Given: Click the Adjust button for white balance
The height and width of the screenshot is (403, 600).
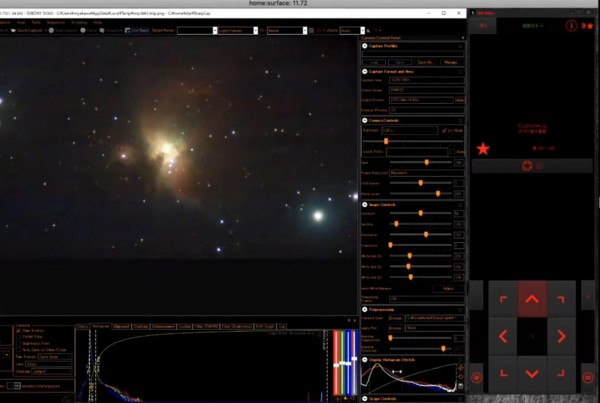Looking at the screenshot, I should [x=448, y=289].
